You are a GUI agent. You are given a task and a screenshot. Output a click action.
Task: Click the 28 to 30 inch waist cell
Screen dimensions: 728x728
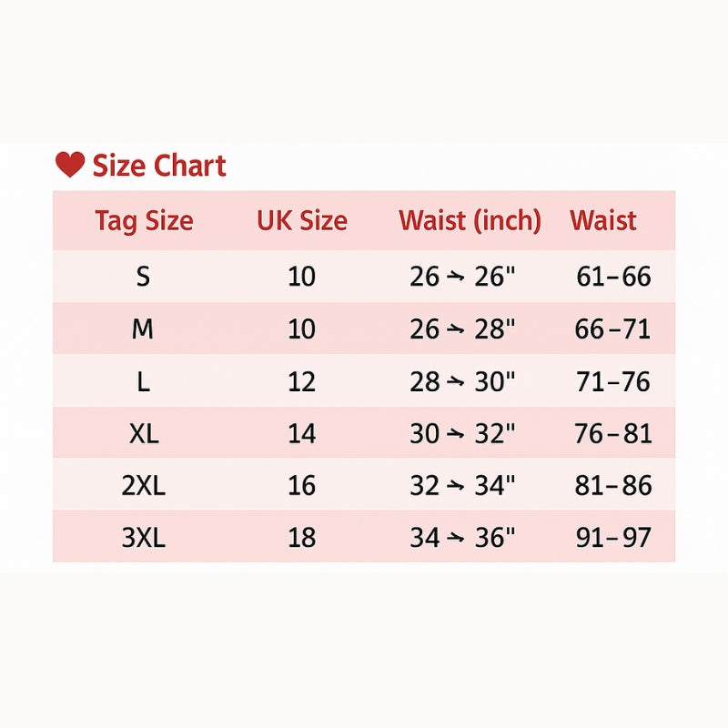462,381
